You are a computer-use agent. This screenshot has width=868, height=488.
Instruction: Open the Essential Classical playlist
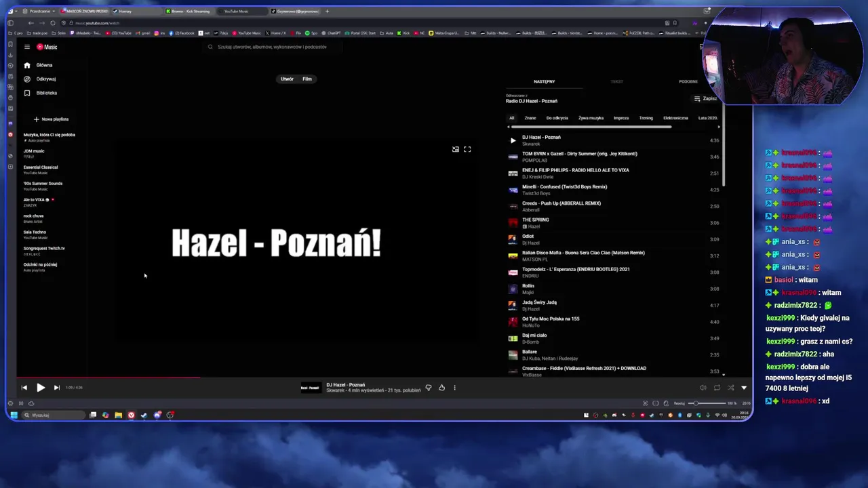[x=41, y=169]
